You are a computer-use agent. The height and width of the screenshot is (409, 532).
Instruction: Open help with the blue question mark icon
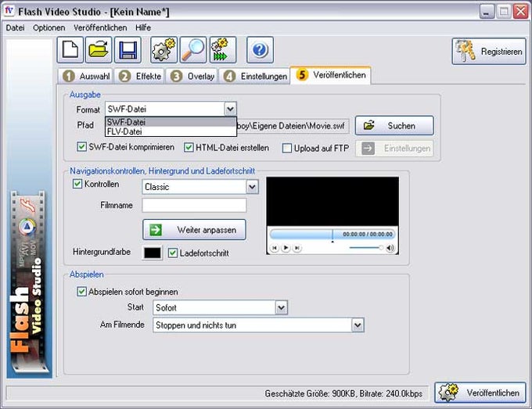pos(260,50)
